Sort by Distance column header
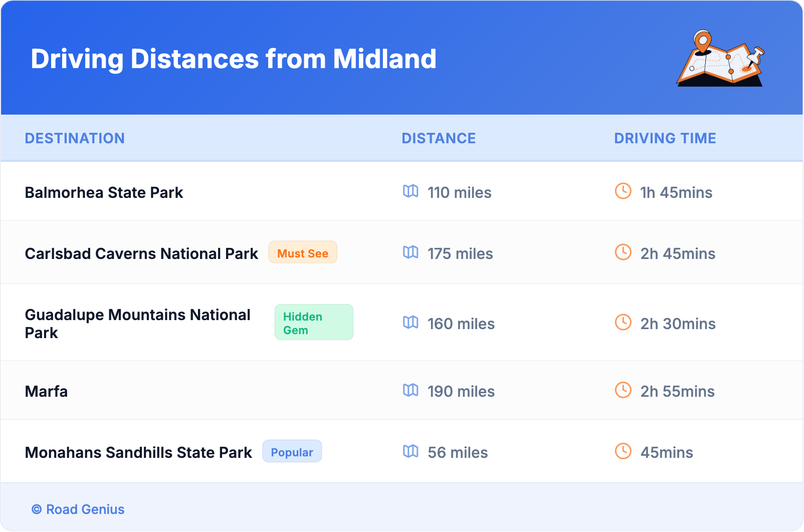This screenshot has height=532, width=804. [439, 138]
